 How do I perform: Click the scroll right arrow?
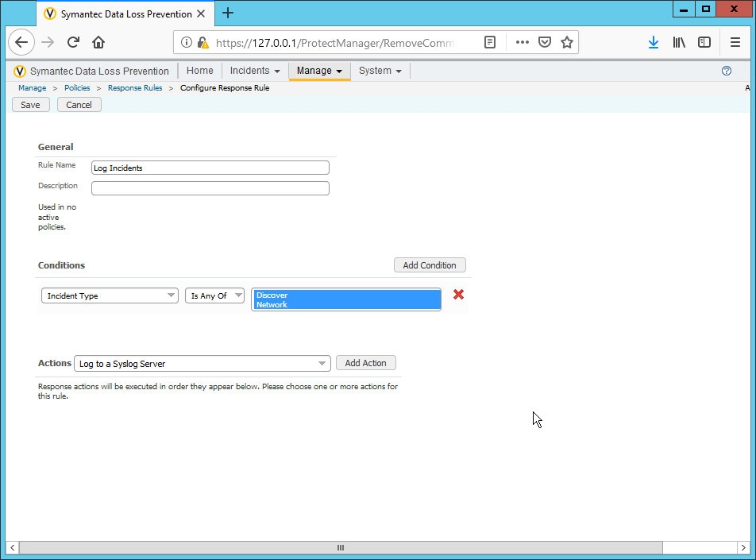(x=743, y=547)
